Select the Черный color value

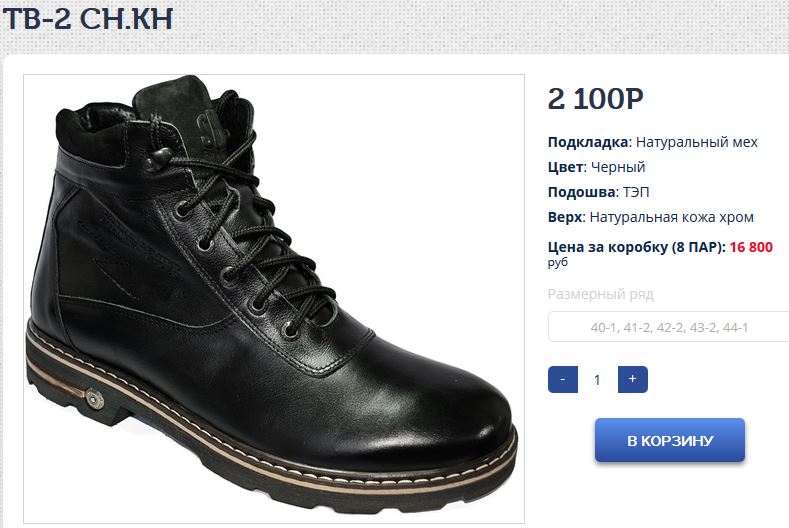click(x=618, y=167)
